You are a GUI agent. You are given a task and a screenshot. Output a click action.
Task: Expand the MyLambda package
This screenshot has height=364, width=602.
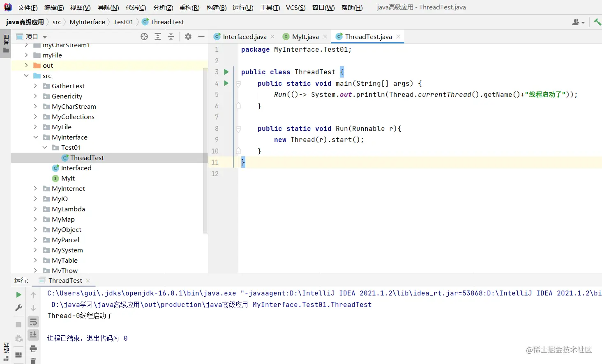(35, 209)
